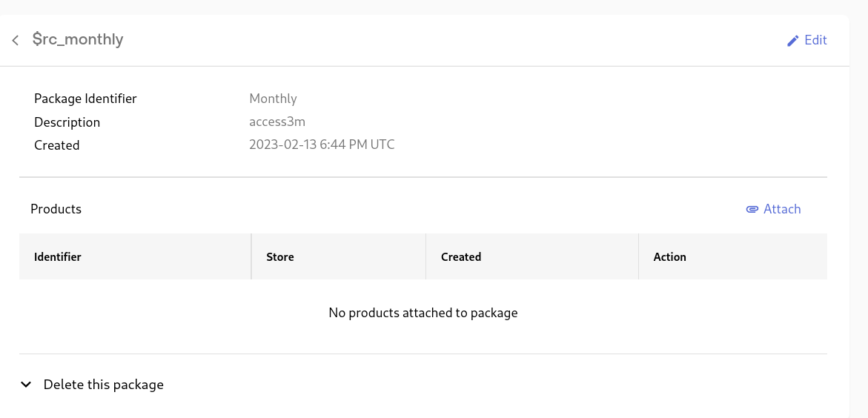Select the Store column header

280,257
